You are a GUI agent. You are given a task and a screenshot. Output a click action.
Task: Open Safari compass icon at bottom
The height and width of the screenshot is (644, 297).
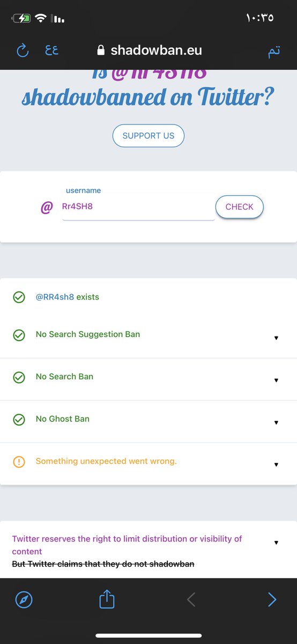pyautogui.click(x=24, y=599)
